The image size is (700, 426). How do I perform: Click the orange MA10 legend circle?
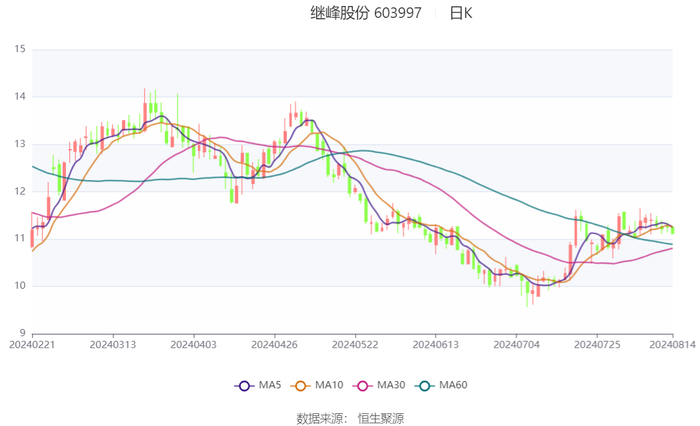(300, 386)
